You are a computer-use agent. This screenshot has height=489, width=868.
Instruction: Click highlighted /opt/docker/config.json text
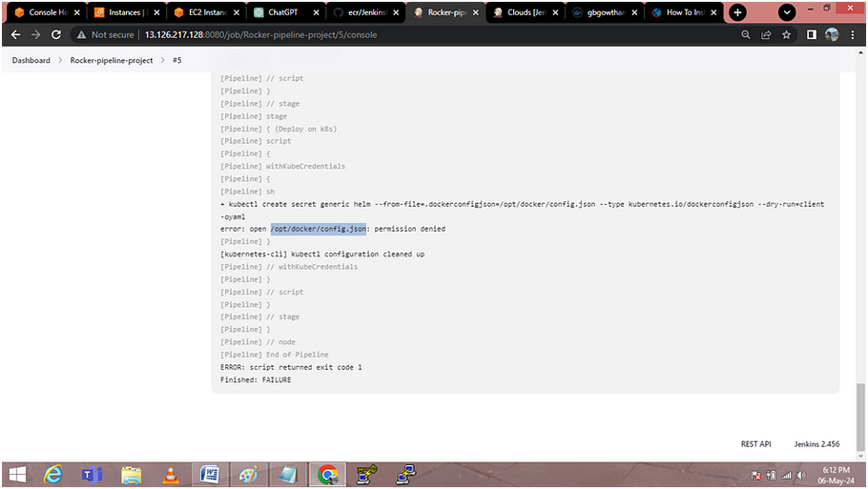pos(319,229)
